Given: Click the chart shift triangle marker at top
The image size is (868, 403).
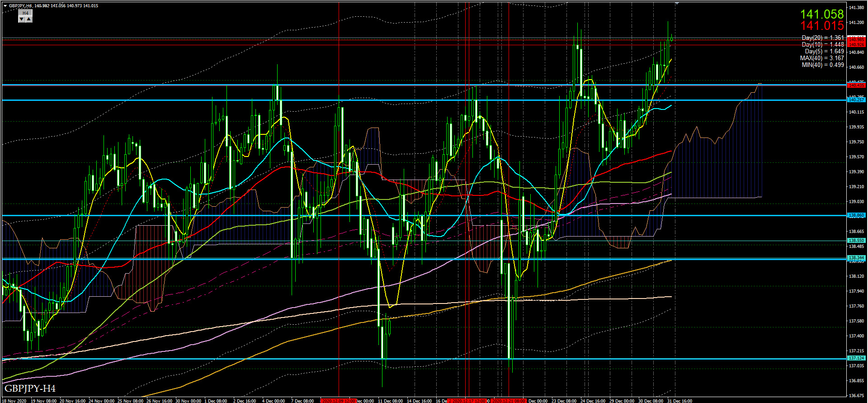Looking at the screenshot, I should (x=677, y=4).
